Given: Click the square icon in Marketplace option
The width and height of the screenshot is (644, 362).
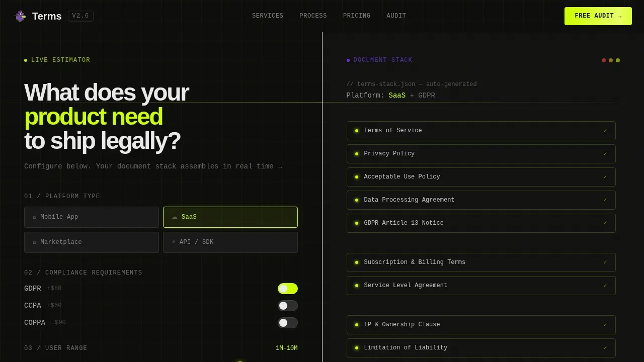Looking at the screenshot, I should click(x=34, y=242).
